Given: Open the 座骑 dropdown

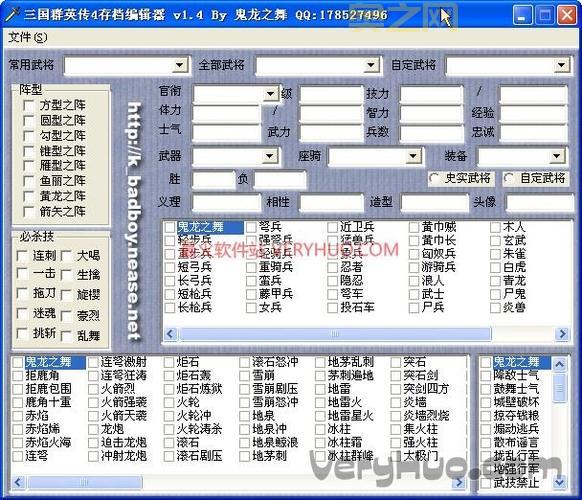Looking at the screenshot, I should 413,156.
